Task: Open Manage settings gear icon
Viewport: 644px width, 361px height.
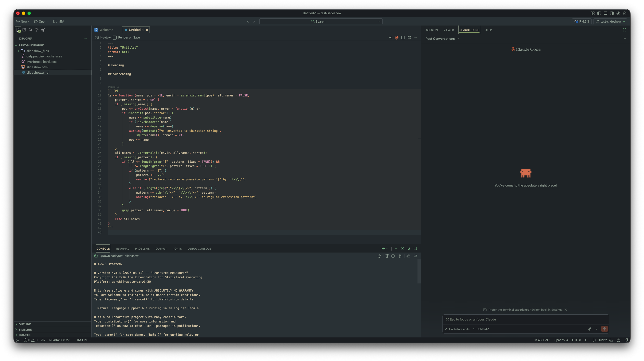Action: tap(625, 13)
